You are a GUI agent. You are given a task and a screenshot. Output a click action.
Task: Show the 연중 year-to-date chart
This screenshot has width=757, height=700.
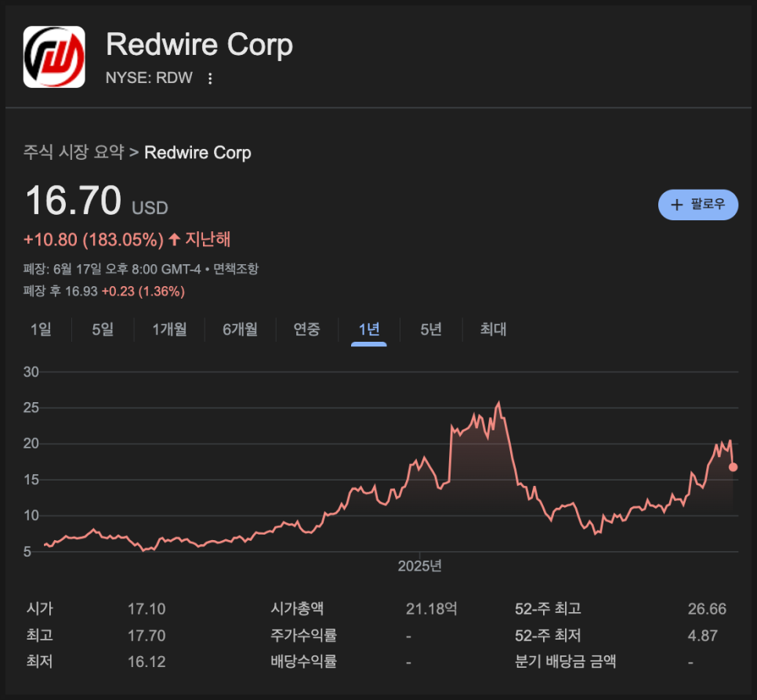pyautogui.click(x=307, y=329)
